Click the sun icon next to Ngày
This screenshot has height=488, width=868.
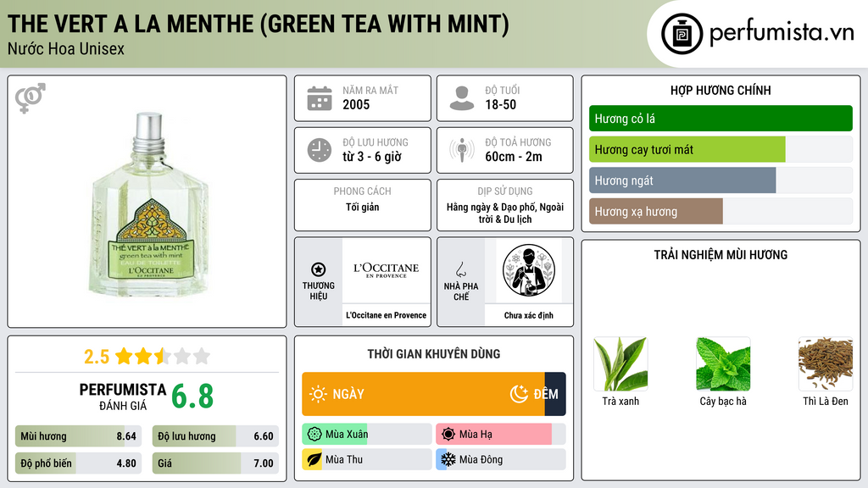[x=319, y=394]
